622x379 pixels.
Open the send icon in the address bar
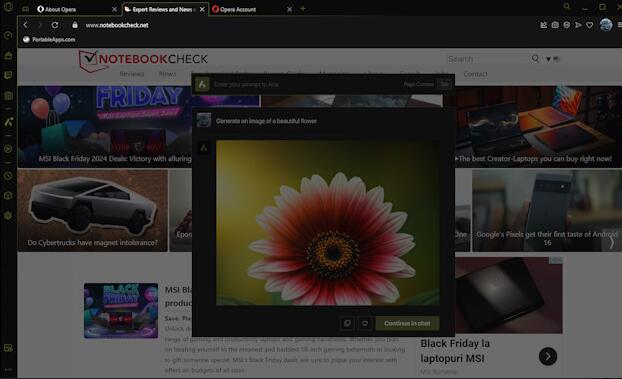click(578, 25)
